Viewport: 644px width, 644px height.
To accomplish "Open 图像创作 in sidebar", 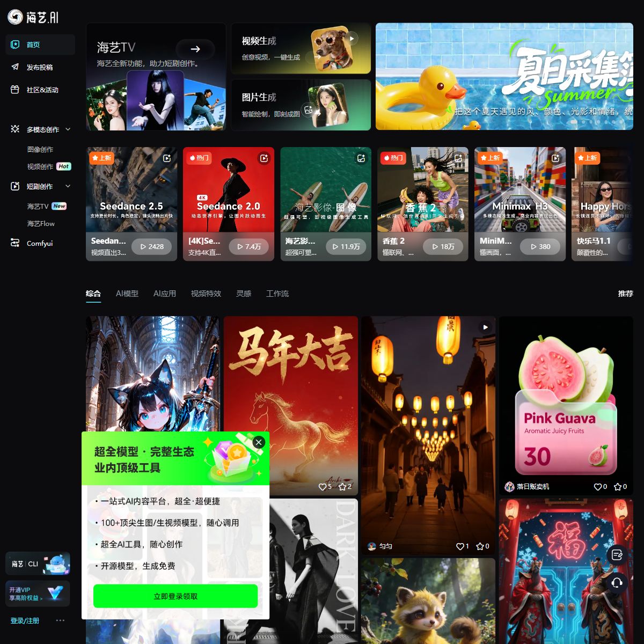I will tap(40, 149).
